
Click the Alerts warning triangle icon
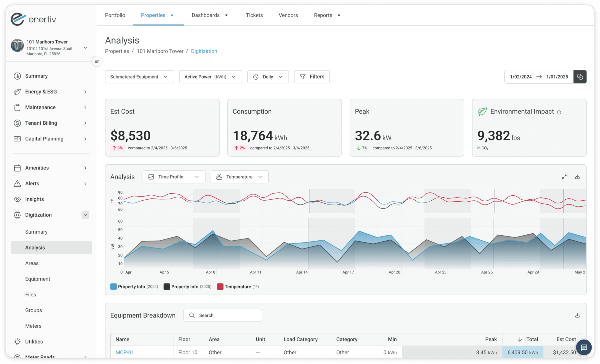(x=17, y=183)
